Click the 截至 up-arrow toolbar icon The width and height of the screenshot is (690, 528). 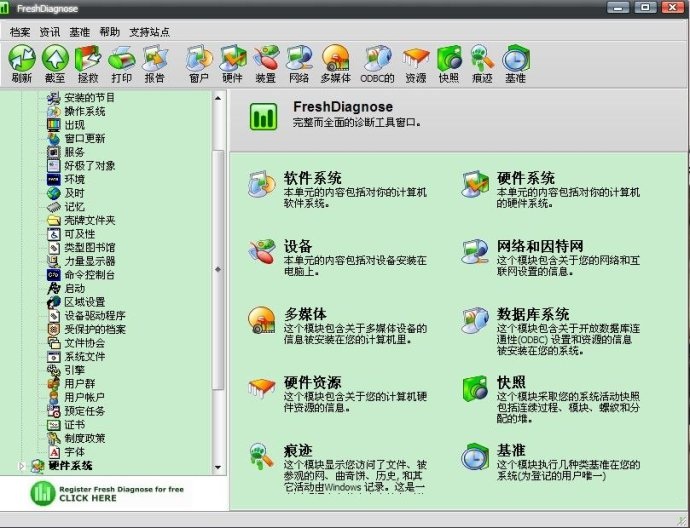point(55,58)
